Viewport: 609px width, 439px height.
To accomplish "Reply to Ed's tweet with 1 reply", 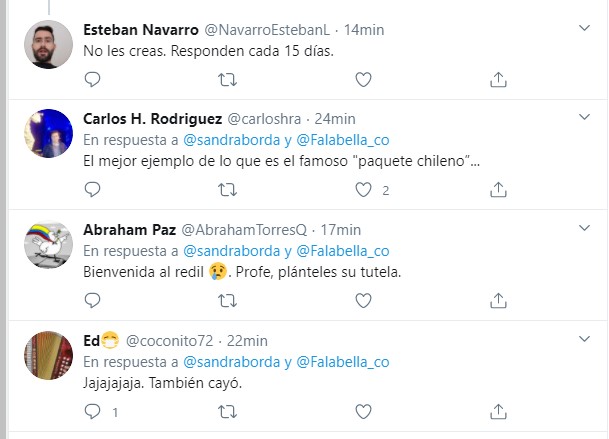I will pos(92,410).
